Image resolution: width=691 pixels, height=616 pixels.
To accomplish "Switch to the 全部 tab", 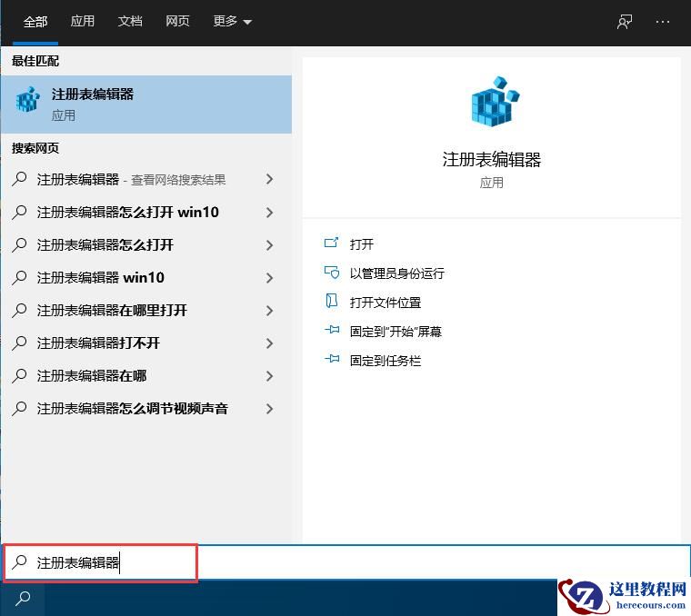I will [x=35, y=22].
